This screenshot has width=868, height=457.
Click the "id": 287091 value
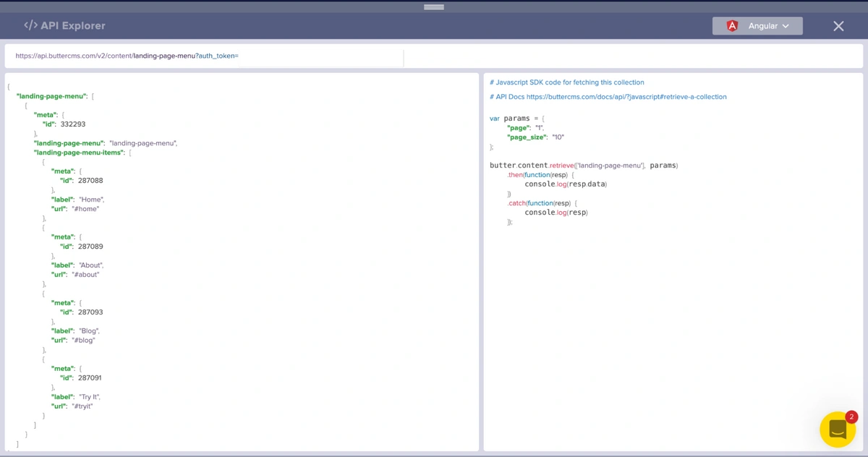click(90, 378)
